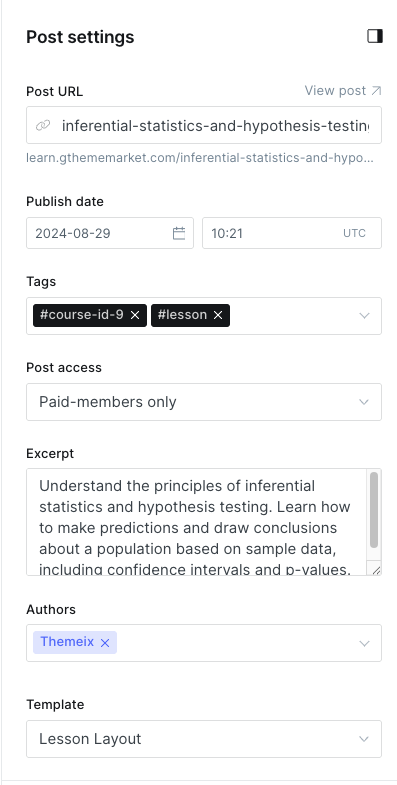
Task: Click the learn.gthememarket.com URL preview text
Action: [200, 158]
